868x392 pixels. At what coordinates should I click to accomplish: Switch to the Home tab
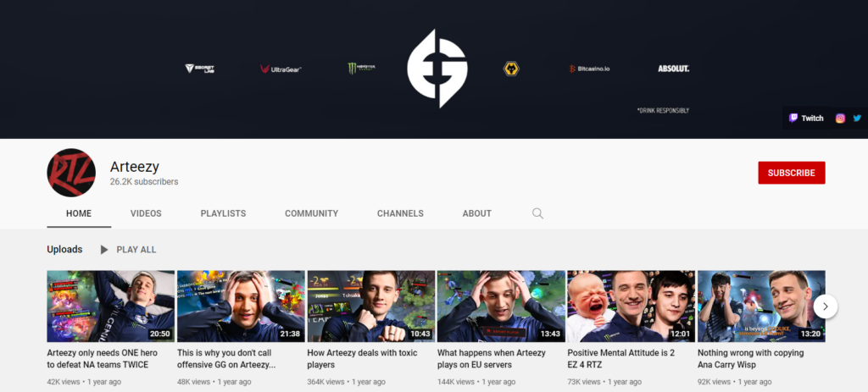pos(79,213)
